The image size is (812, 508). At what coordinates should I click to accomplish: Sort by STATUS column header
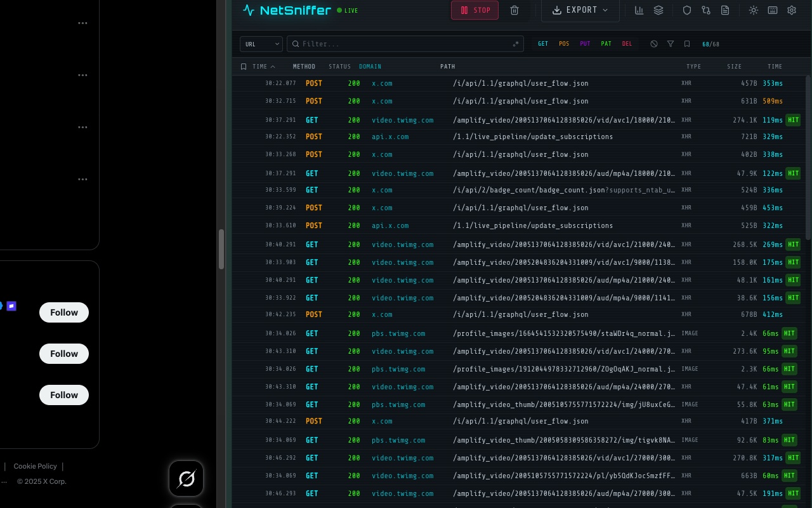[339, 67]
